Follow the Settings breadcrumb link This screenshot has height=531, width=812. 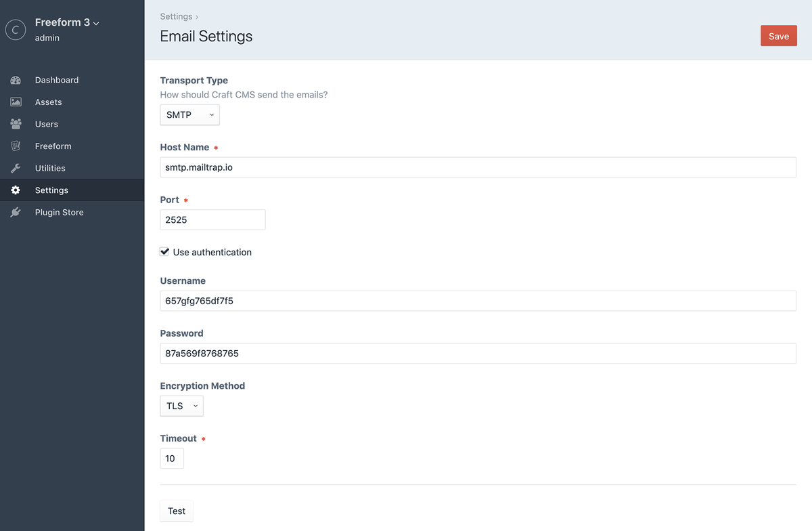[x=176, y=16]
